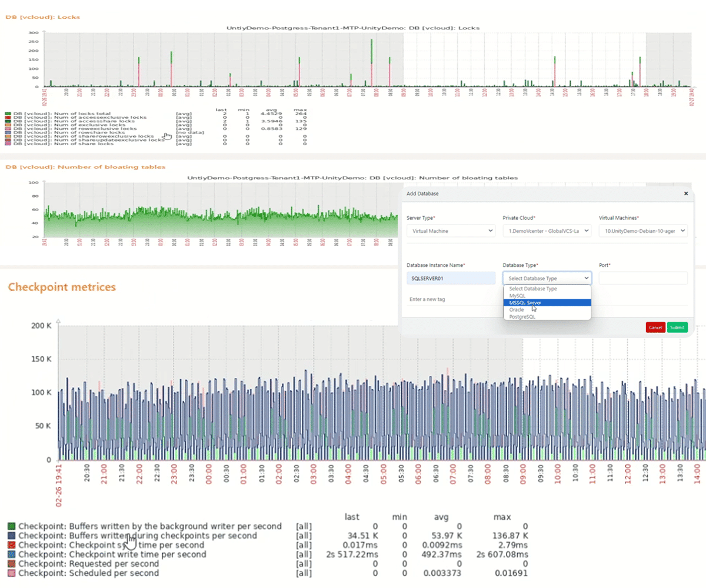Close the Add Database dialog

click(x=686, y=193)
